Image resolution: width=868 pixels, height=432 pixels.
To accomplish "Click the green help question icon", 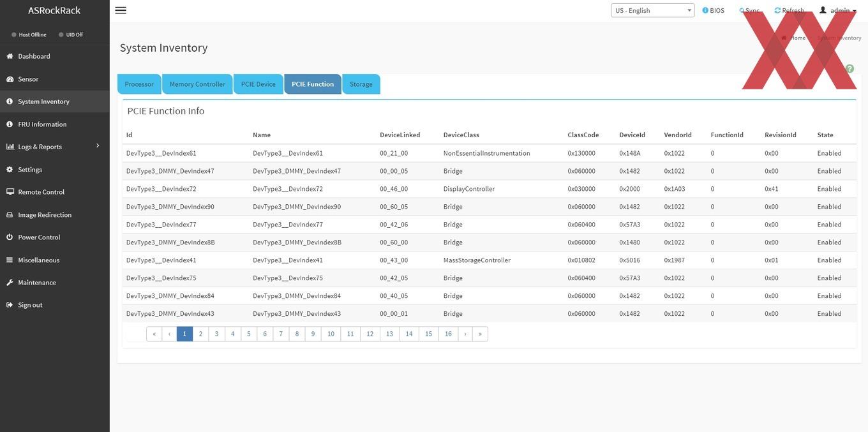I will coord(849,68).
